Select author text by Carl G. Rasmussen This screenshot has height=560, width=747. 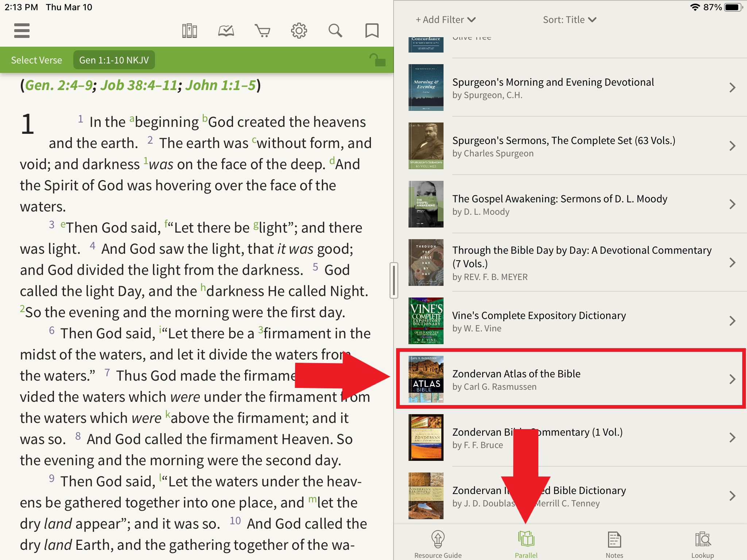(494, 387)
